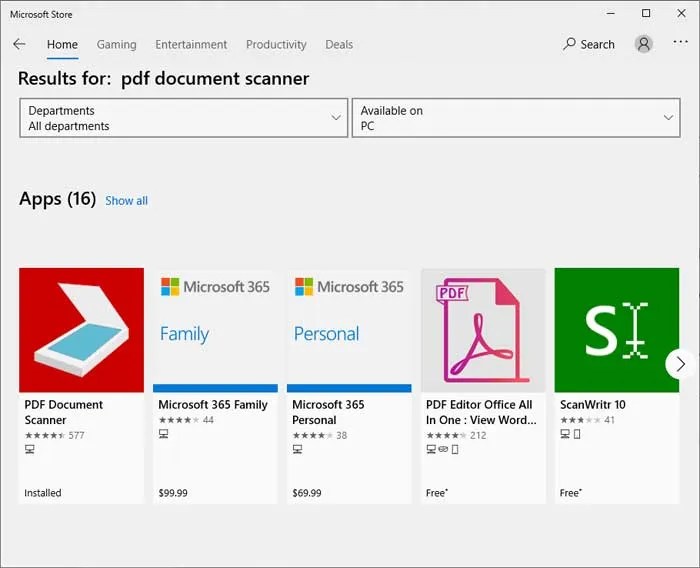The width and height of the screenshot is (700, 568).
Task: Open the Microsoft 365 Family tile image
Action: tap(215, 330)
